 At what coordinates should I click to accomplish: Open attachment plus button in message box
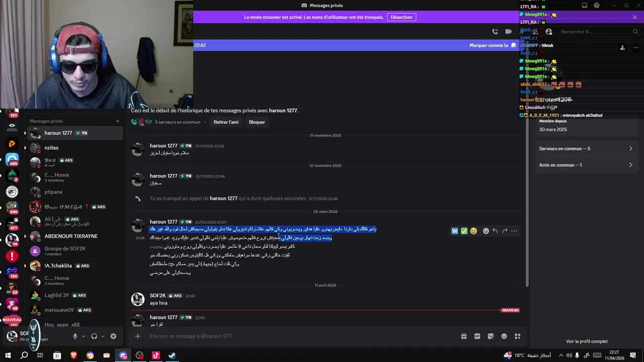tap(138, 336)
